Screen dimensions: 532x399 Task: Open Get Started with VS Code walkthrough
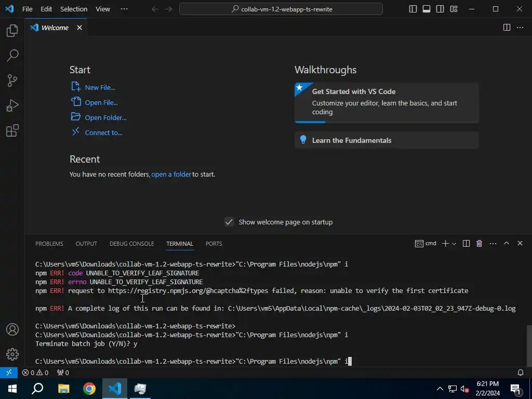pyautogui.click(x=387, y=102)
